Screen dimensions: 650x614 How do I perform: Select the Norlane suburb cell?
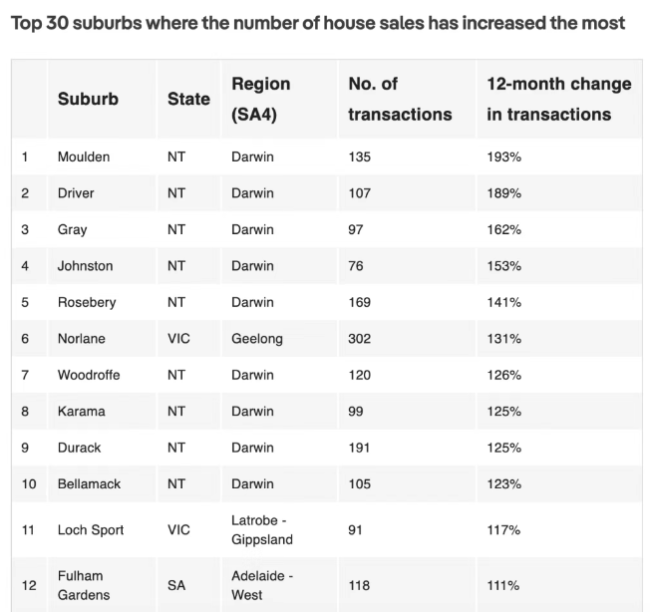pos(82,339)
